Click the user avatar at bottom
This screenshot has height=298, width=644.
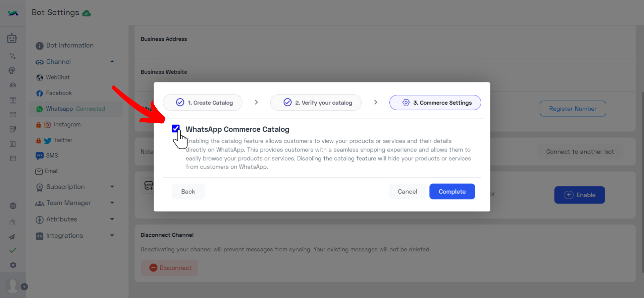[x=13, y=286]
